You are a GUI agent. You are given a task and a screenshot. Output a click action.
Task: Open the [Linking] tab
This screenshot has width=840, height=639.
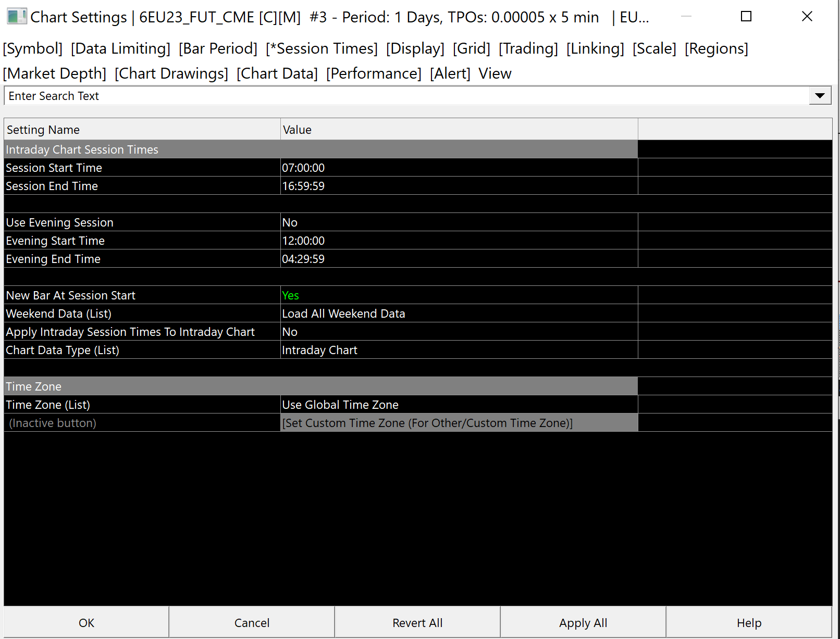595,48
